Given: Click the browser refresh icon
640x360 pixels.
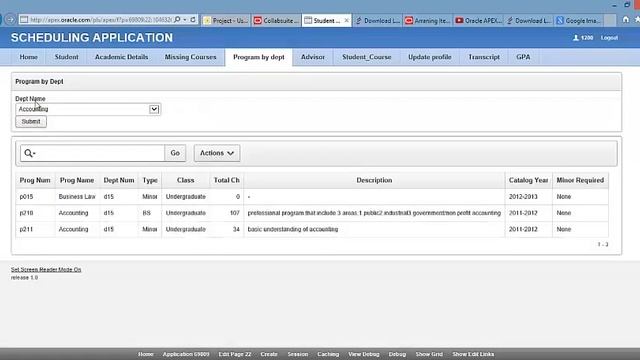Looking at the screenshot, I should click(x=193, y=20).
